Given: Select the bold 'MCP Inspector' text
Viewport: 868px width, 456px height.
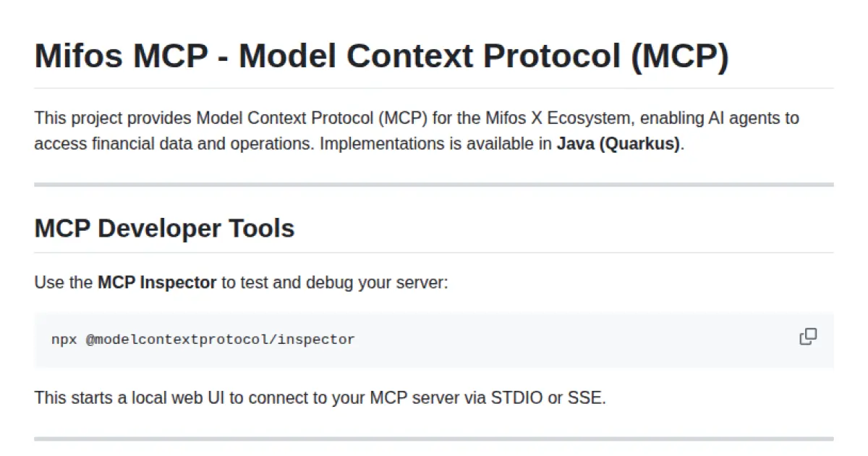Looking at the screenshot, I should pyautogui.click(x=156, y=282).
